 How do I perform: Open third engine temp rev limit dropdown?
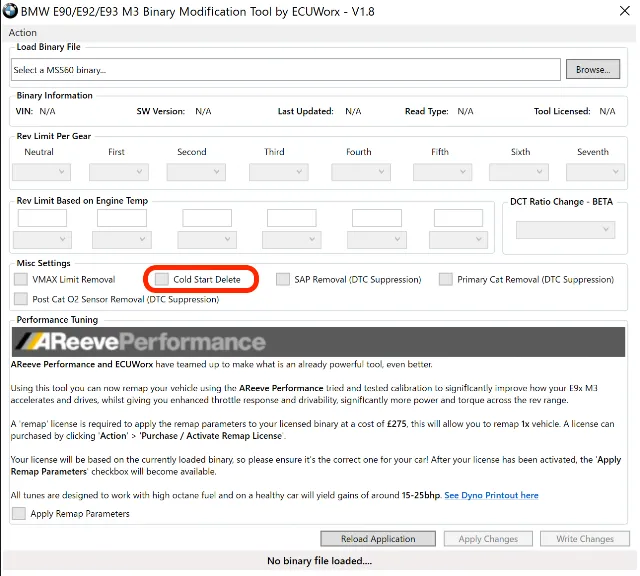[x=207, y=240]
